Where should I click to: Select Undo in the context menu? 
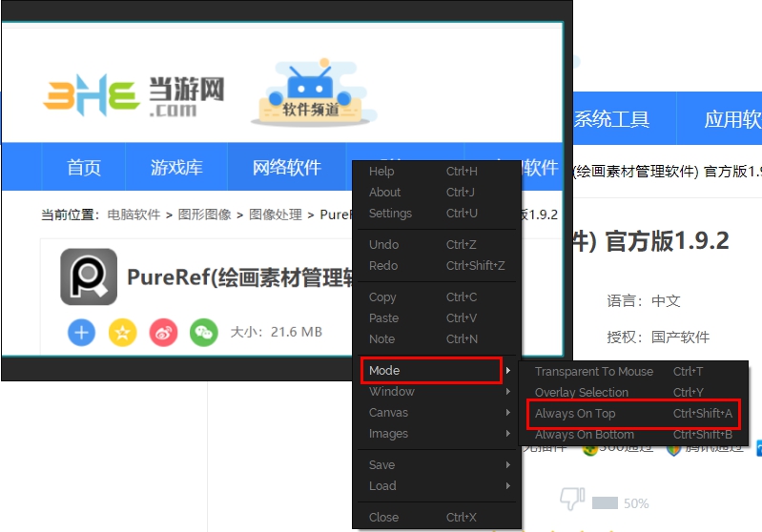[437, 244]
